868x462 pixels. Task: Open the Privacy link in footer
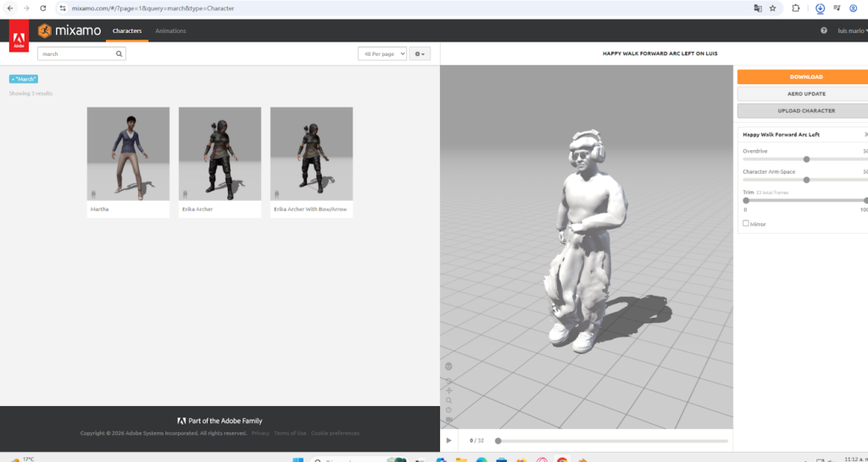[x=260, y=433]
